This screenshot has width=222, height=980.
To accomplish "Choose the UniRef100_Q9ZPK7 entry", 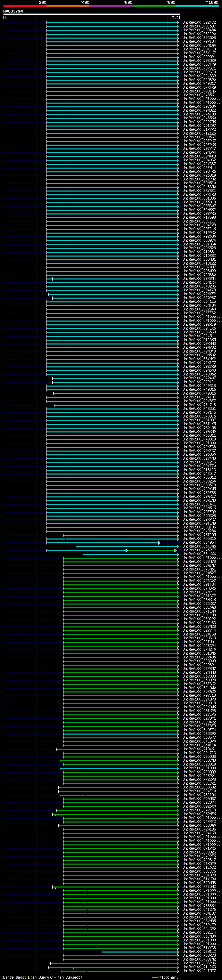I will coord(199,141).
